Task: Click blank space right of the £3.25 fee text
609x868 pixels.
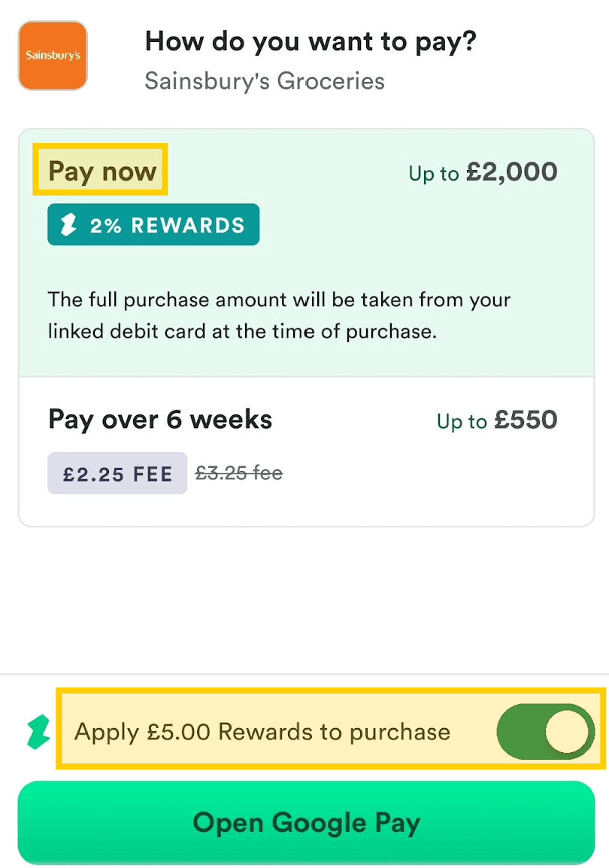Action: coord(421,474)
